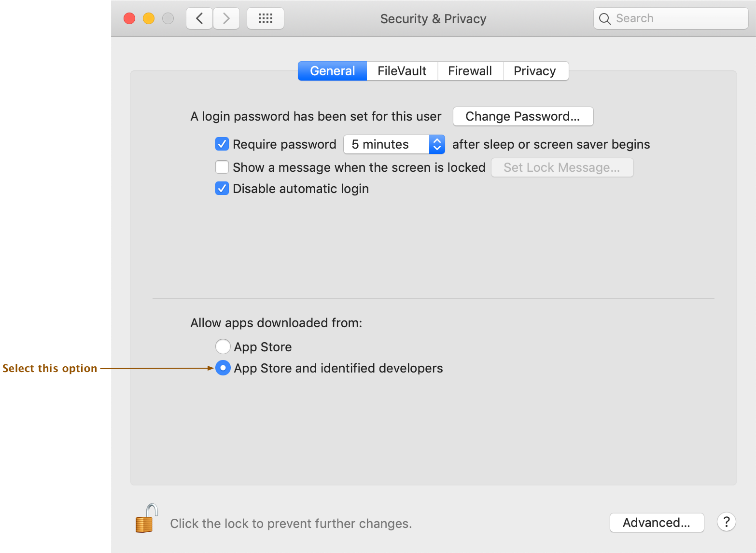Click 'A login password has been set' text
This screenshot has width=756, height=553.
[316, 116]
